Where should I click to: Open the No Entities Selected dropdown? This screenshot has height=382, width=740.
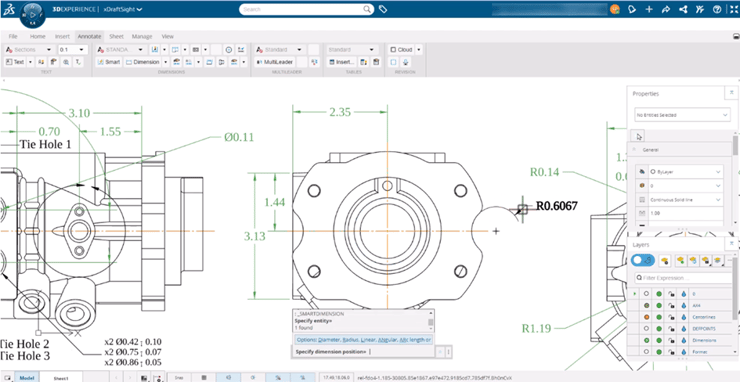pyautogui.click(x=682, y=115)
